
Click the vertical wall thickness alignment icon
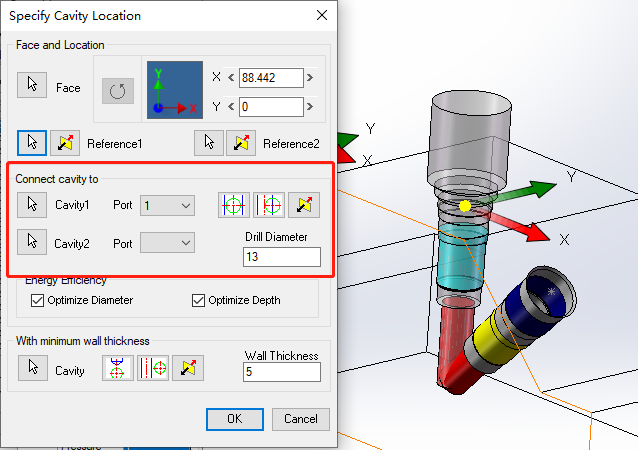click(118, 368)
